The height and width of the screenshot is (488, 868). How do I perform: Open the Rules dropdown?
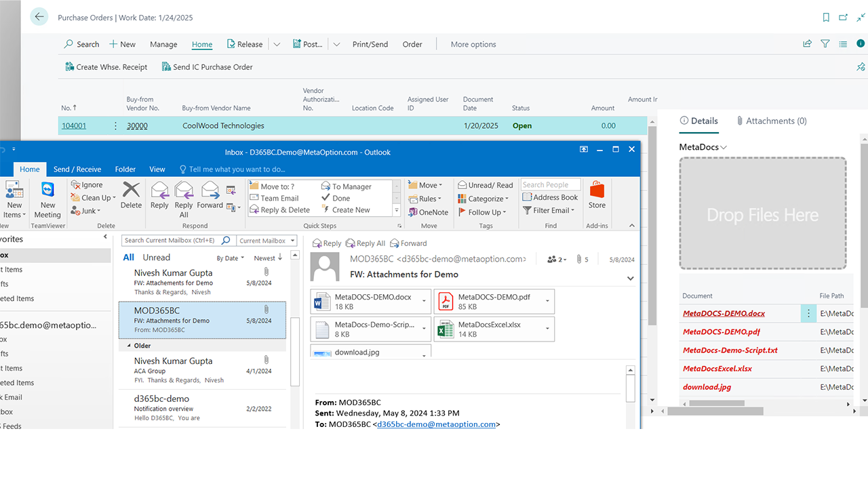pos(425,199)
